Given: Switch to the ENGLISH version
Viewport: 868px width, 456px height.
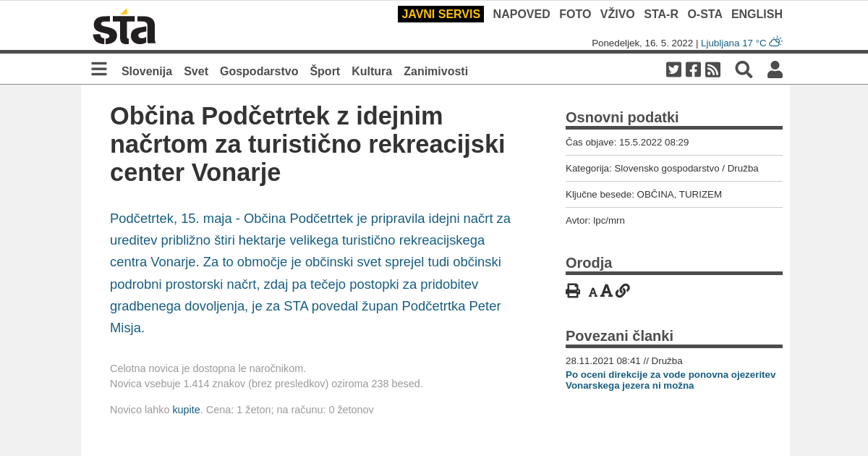Looking at the screenshot, I should 757,14.
